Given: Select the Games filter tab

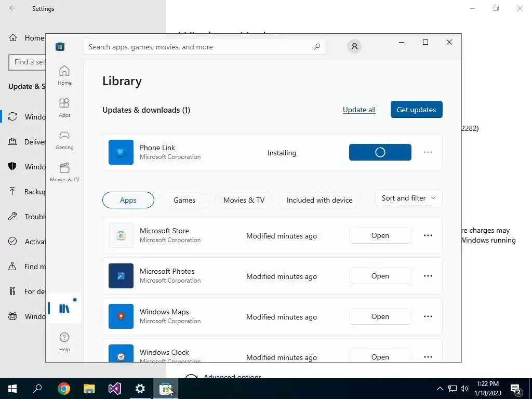Looking at the screenshot, I should pos(184,200).
